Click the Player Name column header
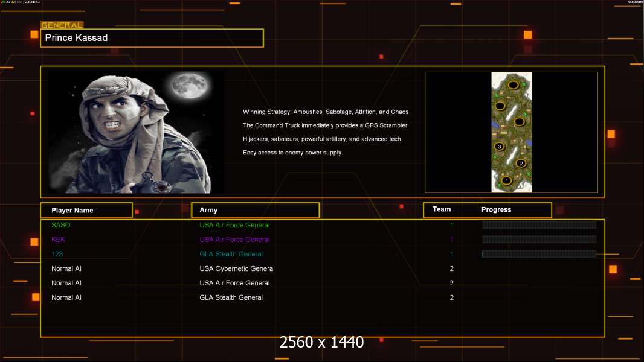644x362 pixels. 86,211
